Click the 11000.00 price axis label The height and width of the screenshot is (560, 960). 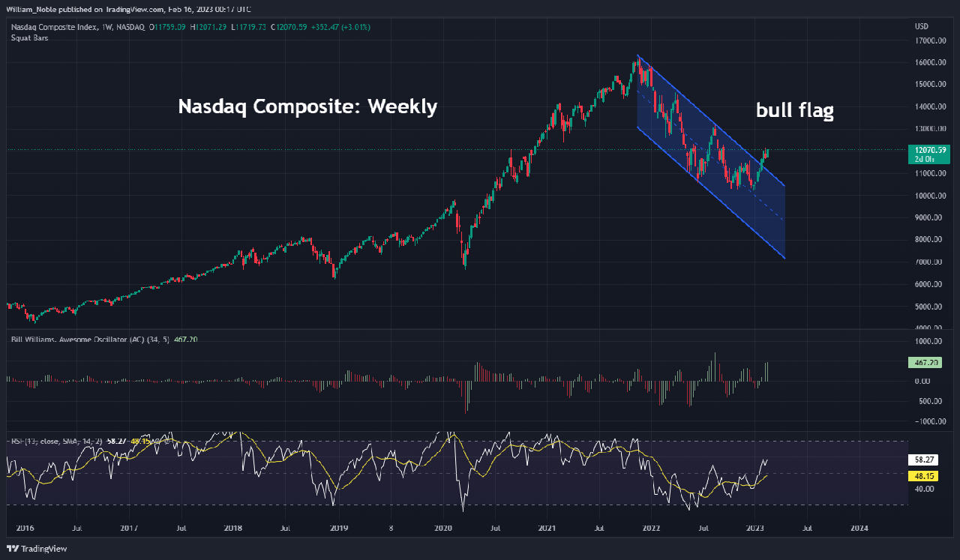(x=928, y=174)
